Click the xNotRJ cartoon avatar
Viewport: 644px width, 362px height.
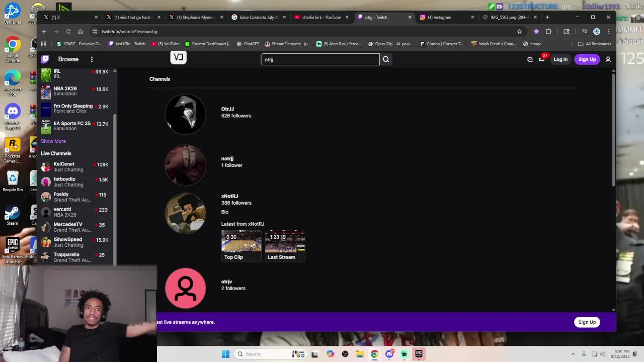(185, 214)
